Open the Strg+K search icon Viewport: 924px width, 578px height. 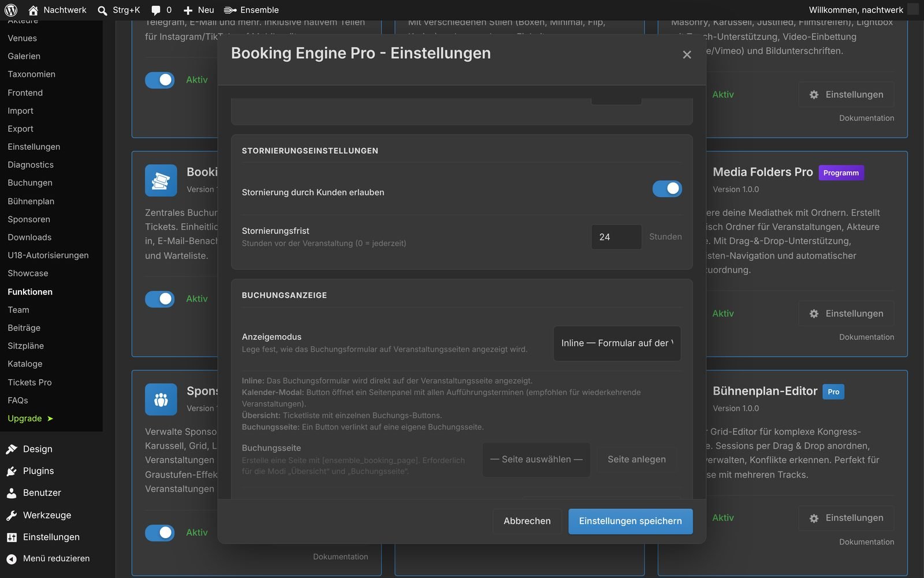(102, 10)
